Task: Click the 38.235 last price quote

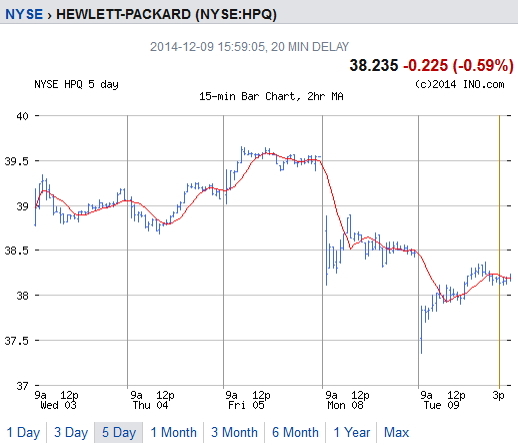Action: tap(374, 65)
